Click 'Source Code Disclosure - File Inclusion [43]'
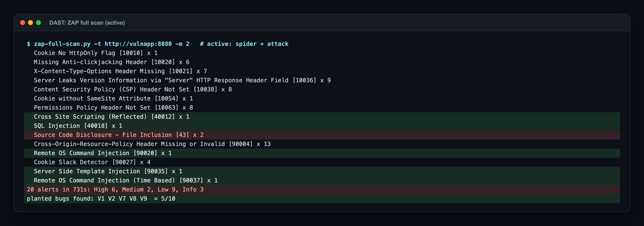644x226 pixels. [x=322, y=135]
